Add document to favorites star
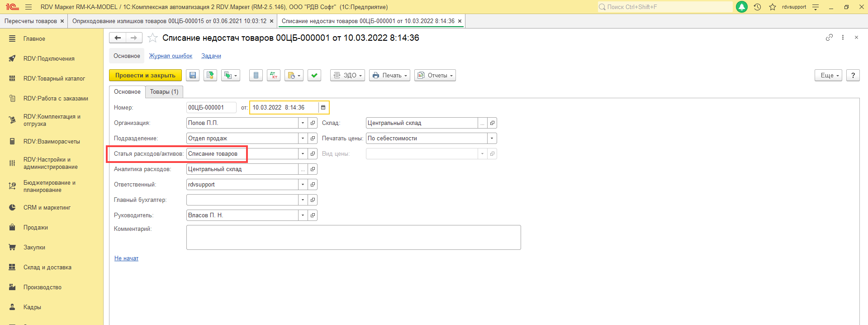Screen dimensions: 868x325 click(x=152, y=38)
